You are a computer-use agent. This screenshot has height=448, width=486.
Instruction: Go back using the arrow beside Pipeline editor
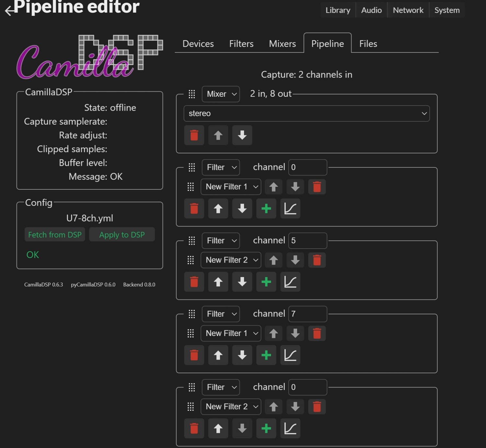(10, 11)
